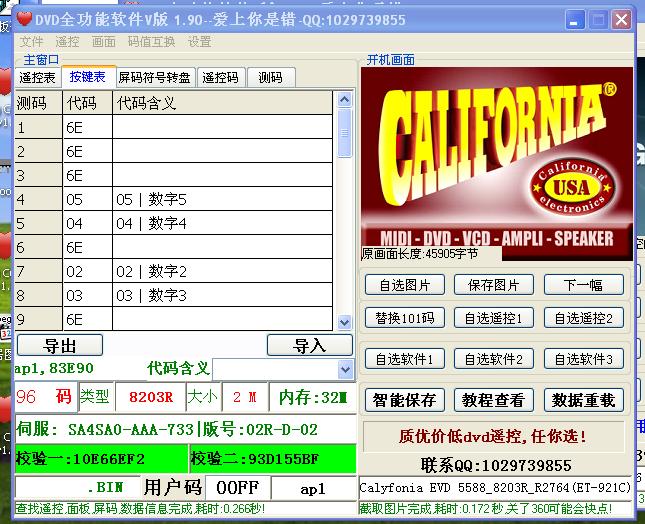
Task: Click the 导出 export button
Action: (60, 345)
